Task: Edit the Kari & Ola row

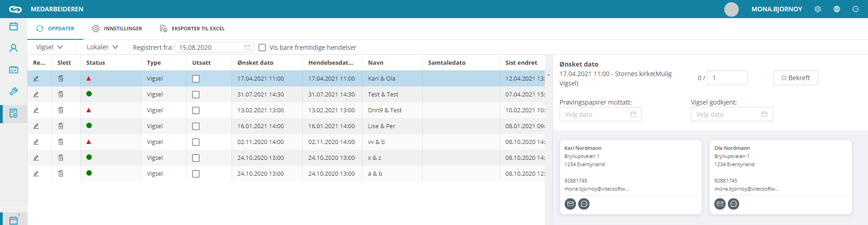Action: coord(36,79)
